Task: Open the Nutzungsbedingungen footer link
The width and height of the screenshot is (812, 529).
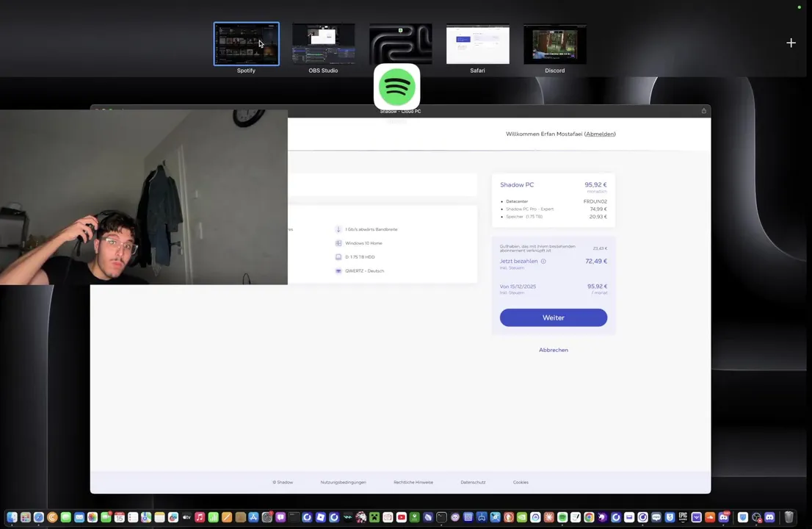Action: 343,482
